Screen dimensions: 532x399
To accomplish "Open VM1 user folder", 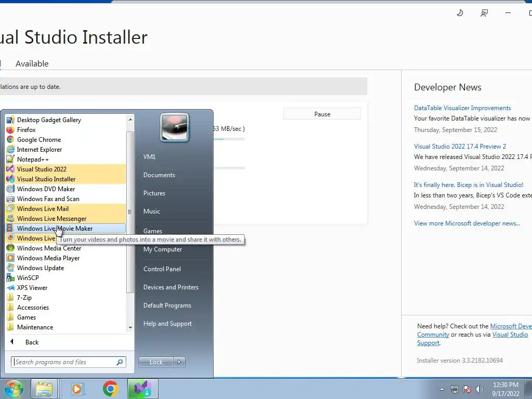I will click(149, 156).
